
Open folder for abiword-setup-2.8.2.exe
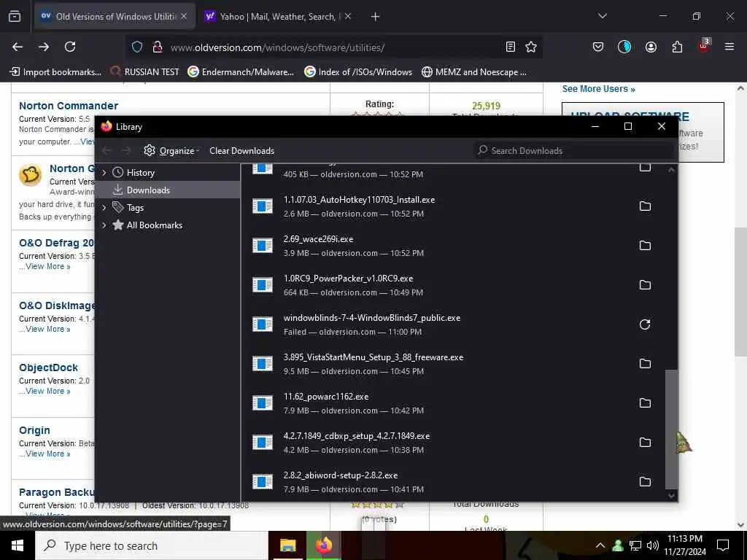[x=645, y=481]
